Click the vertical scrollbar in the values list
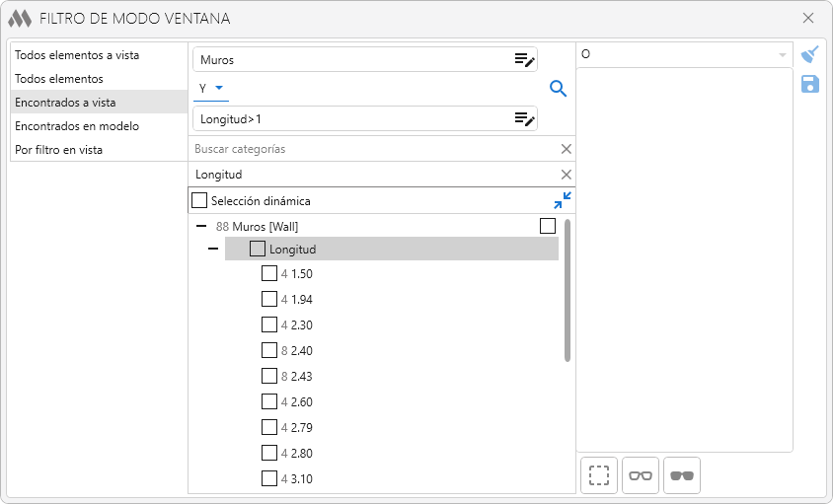The width and height of the screenshot is (833, 504). tap(568, 291)
